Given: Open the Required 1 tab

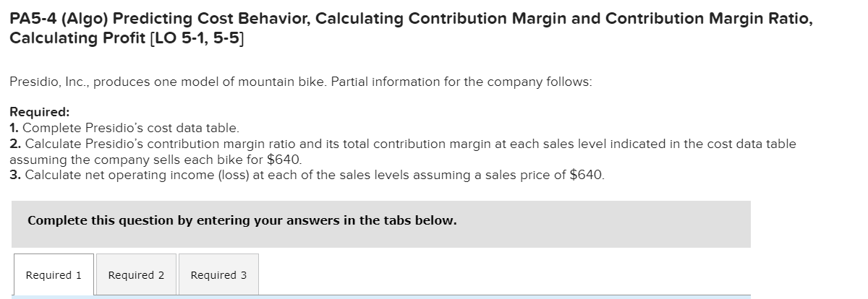Looking at the screenshot, I should pos(54,275).
